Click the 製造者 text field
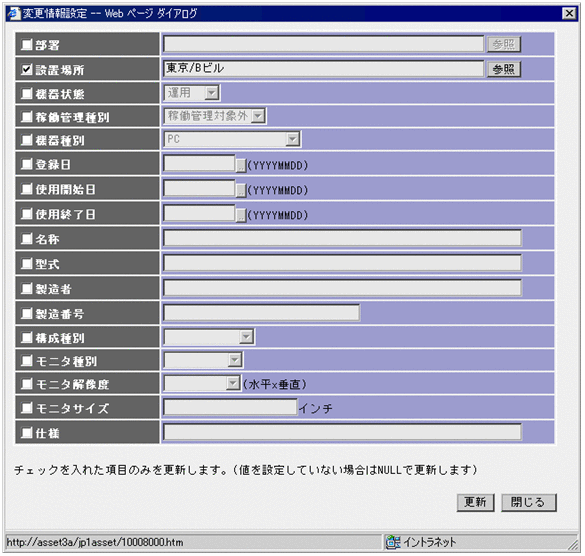Image resolution: width=585 pixels, height=556 pixels. [342, 288]
